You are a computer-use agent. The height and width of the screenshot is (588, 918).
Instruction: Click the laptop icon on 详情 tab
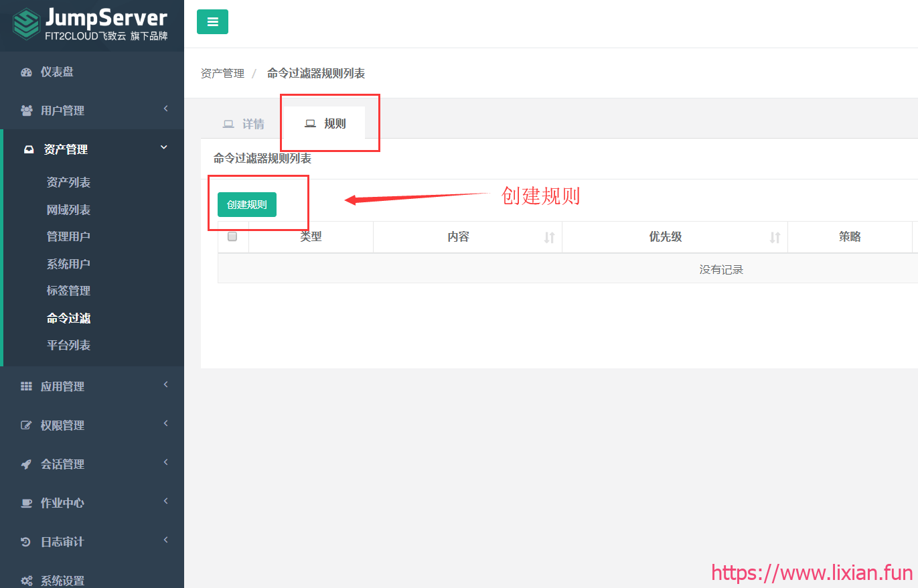228,124
